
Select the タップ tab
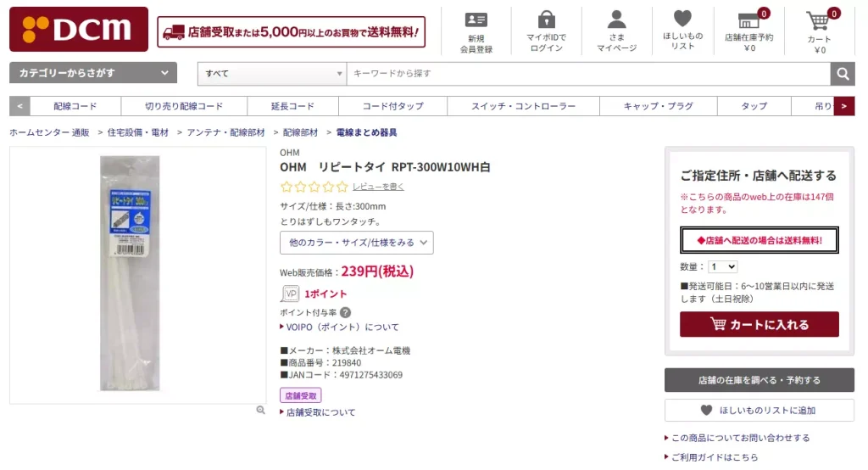tap(754, 106)
